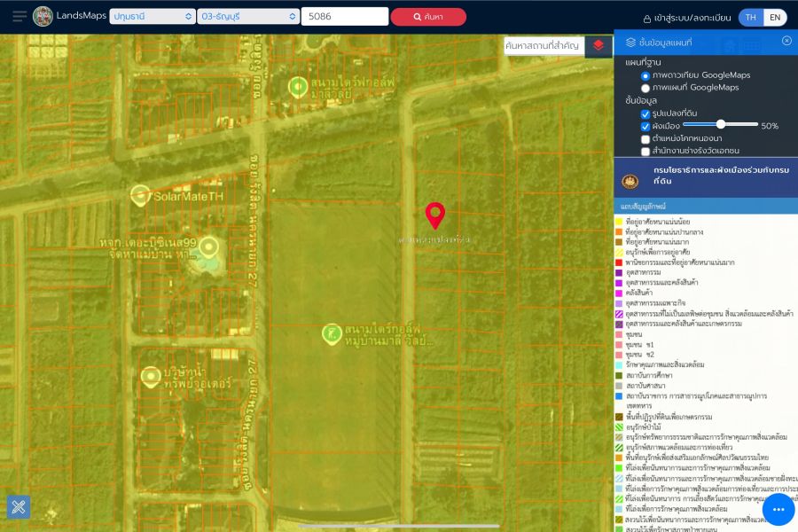
Task: Close the map layers panel
Action: click(786, 41)
